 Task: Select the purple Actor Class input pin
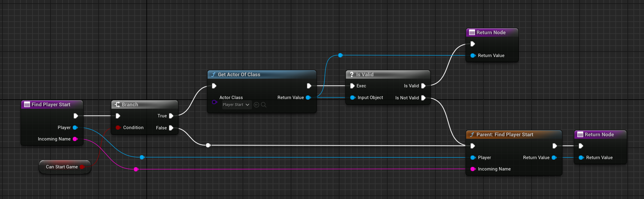(214, 102)
